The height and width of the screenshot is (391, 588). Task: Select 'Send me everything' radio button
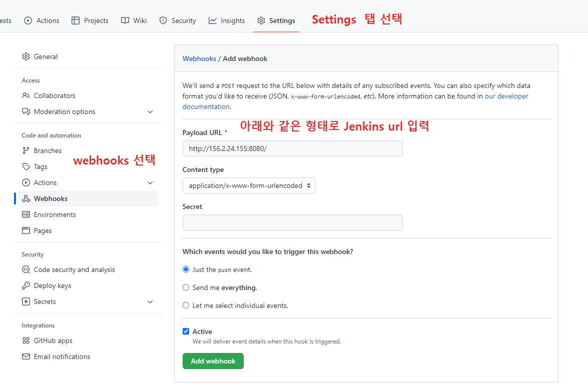click(186, 287)
